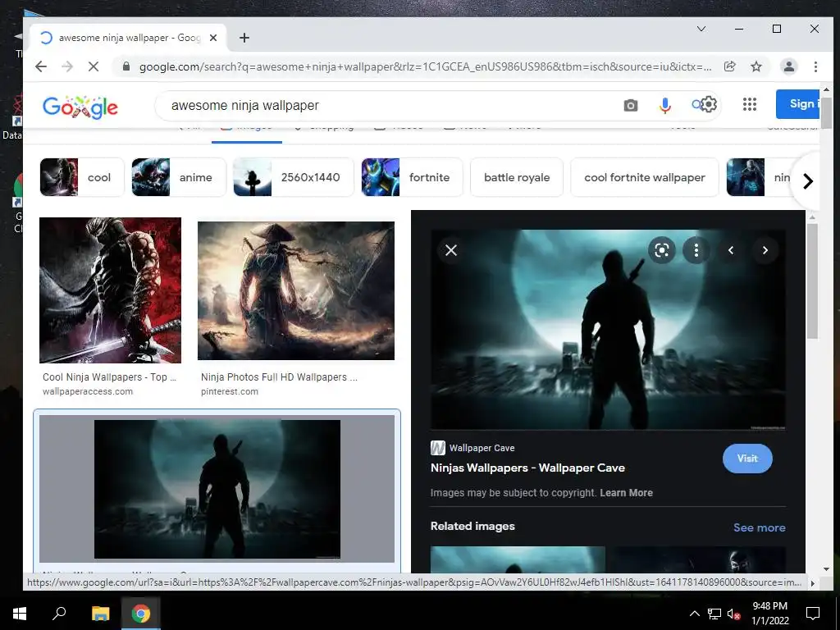
Task: Start voice search with microphone
Action: pos(664,106)
